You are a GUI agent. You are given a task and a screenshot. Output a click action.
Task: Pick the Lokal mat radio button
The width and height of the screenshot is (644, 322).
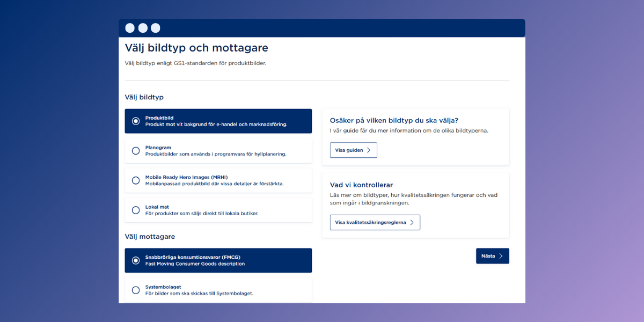pyautogui.click(x=136, y=210)
